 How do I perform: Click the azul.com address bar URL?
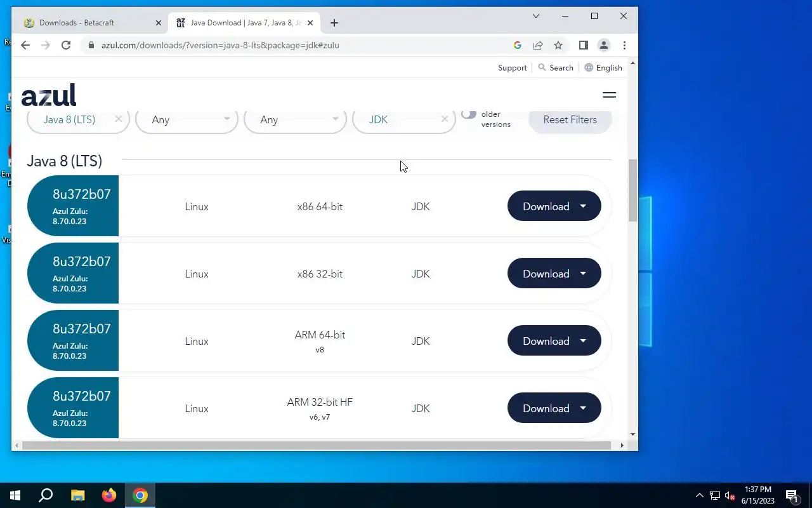pos(220,45)
